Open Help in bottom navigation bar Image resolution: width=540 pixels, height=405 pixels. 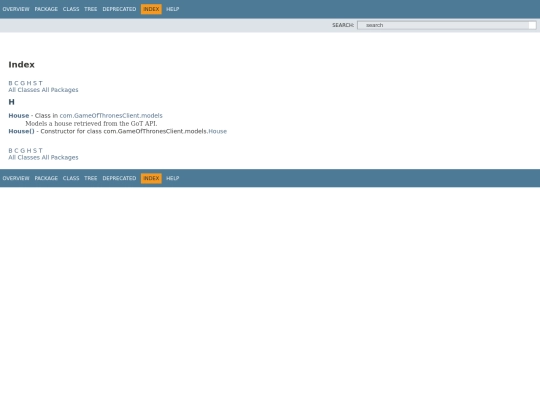[x=173, y=178]
